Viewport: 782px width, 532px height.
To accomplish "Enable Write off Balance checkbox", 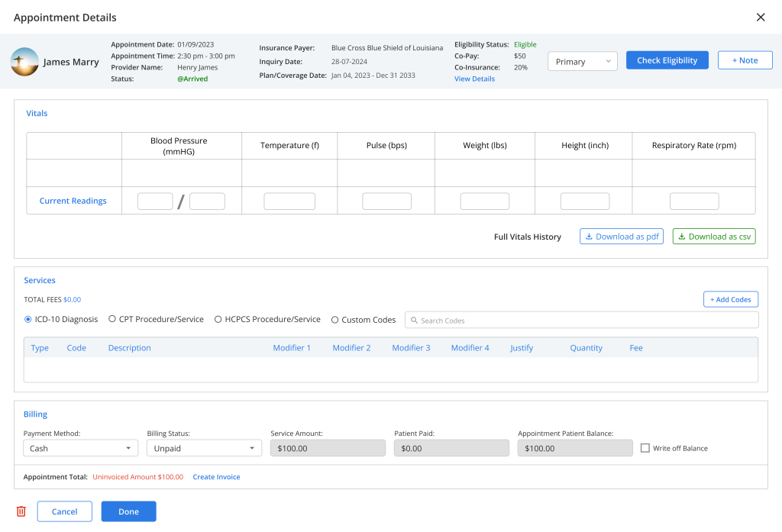I will pyautogui.click(x=645, y=448).
